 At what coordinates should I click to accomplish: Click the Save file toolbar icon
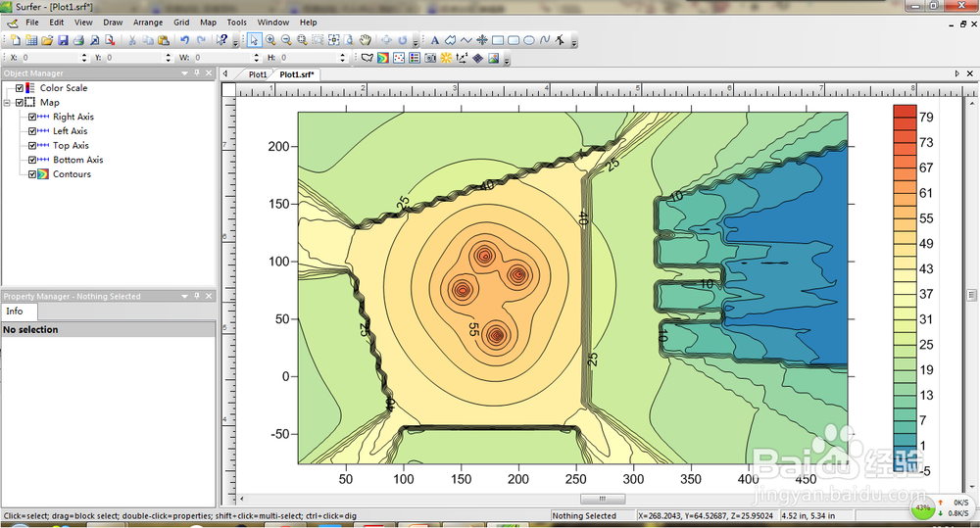pos(64,40)
